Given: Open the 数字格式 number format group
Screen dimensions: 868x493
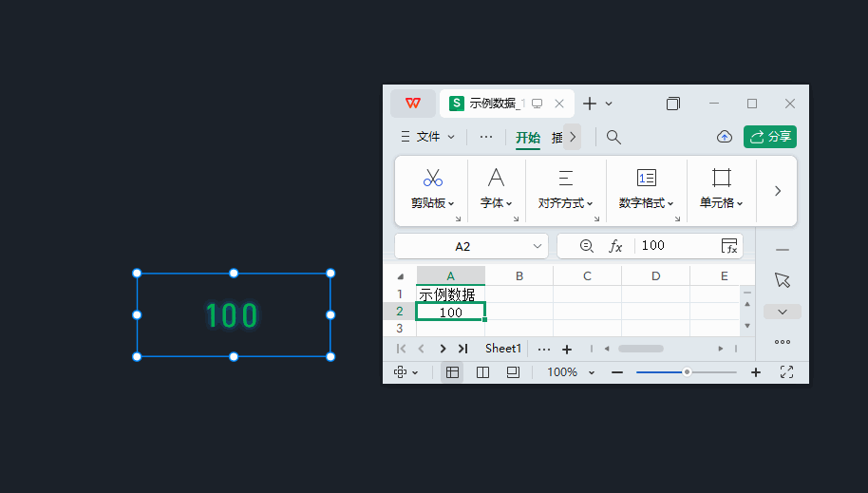Looking at the screenshot, I should [646, 203].
